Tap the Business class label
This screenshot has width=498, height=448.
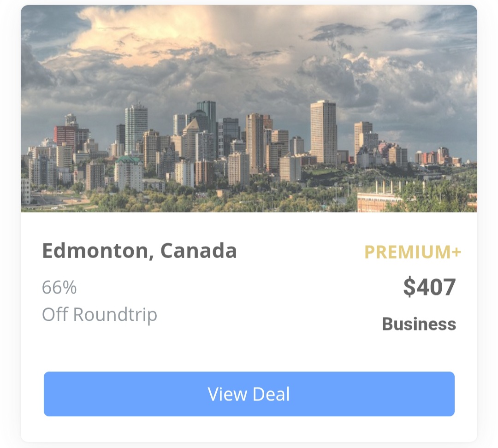tap(419, 324)
